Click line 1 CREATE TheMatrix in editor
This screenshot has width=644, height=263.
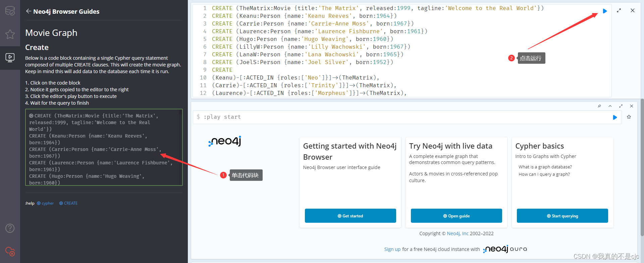(x=378, y=8)
